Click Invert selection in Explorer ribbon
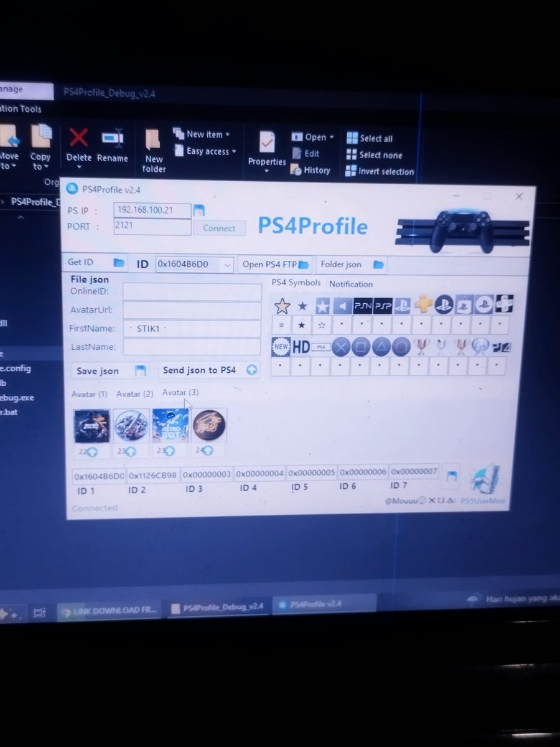The image size is (560, 747). point(380,171)
